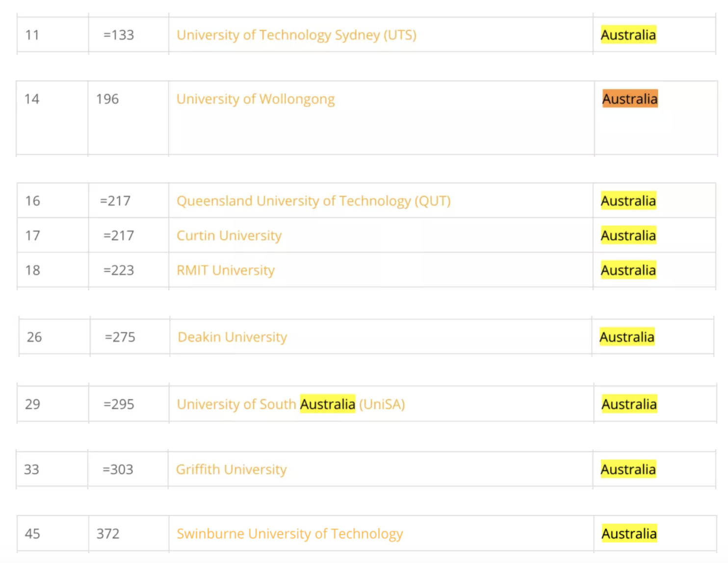728x563 pixels.
Task: Click the number 11 in the first row
Action: pyautogui.click(x=32, y=35)
